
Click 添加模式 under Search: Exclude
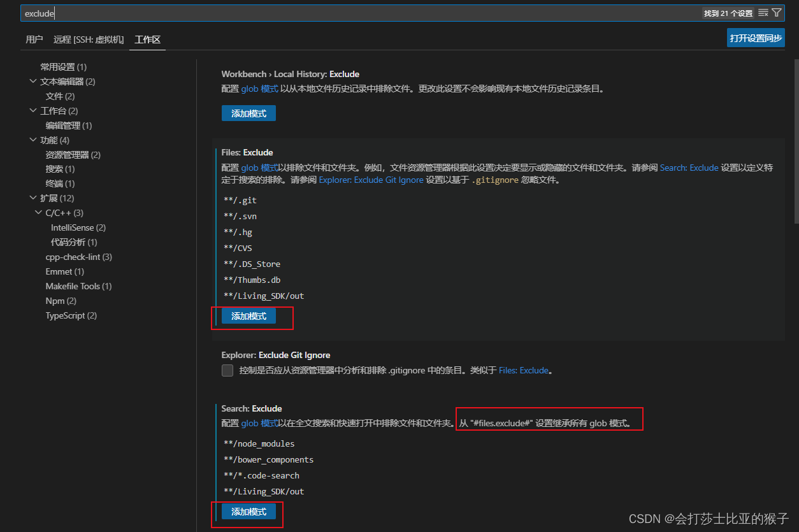point(247,511)
